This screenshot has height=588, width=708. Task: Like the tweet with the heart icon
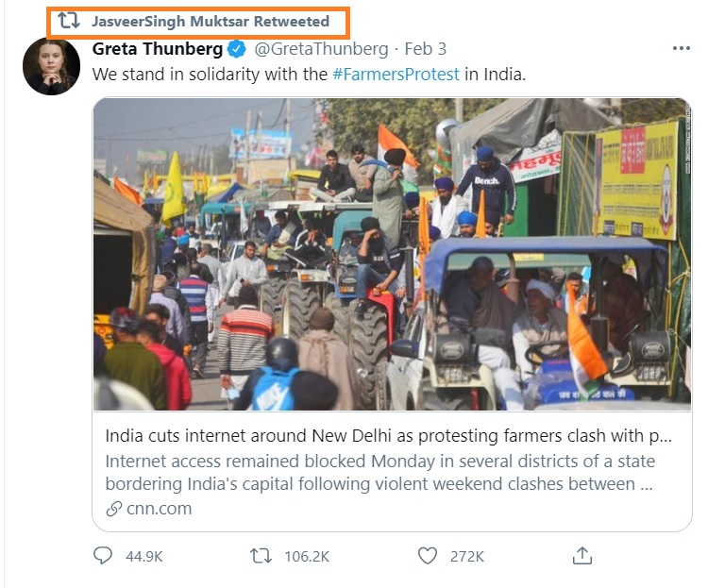tap(428, 556)
